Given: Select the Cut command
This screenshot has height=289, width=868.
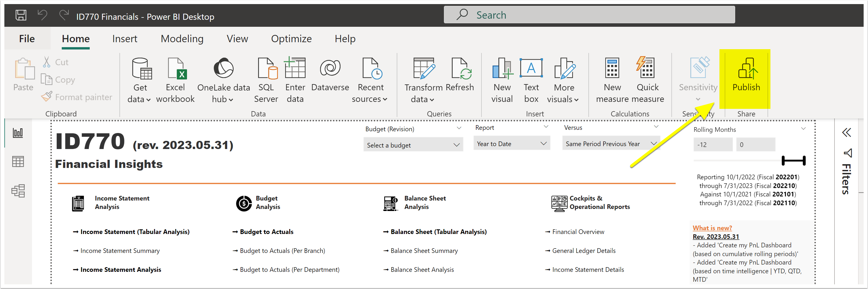Looking at the screenshot, I should coord(56,62).
